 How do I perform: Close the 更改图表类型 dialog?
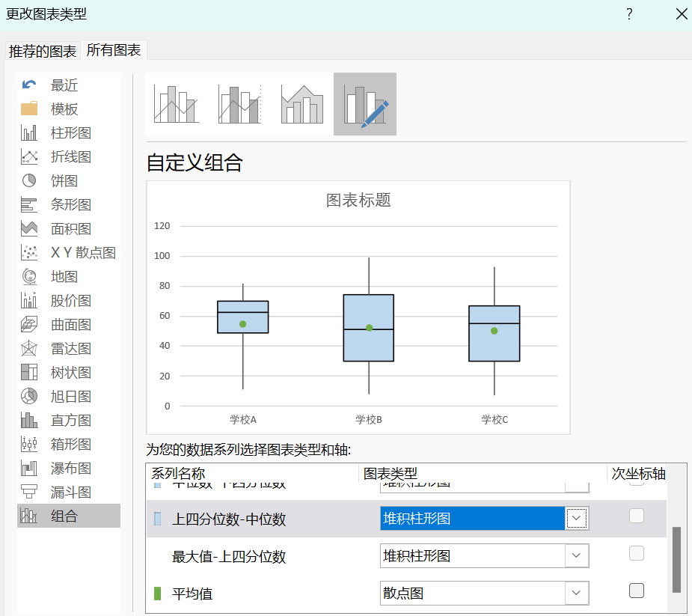point(682,14)
